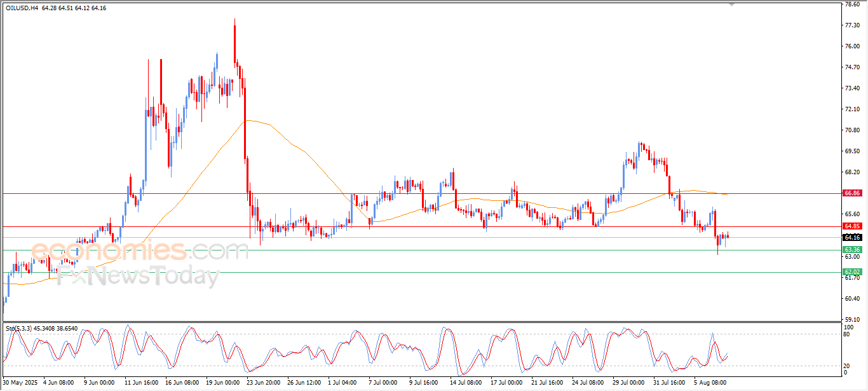Click the 60.40 price axis value
Viewport: 868px width, 391px height.
(x=852, y=298)
